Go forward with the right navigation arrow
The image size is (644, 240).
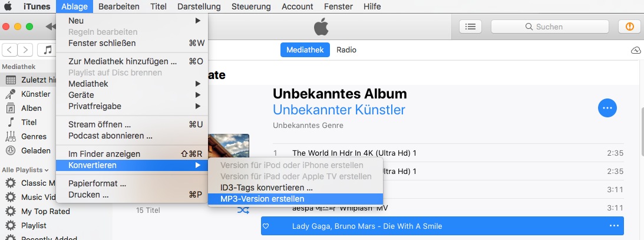pos(25,50)
